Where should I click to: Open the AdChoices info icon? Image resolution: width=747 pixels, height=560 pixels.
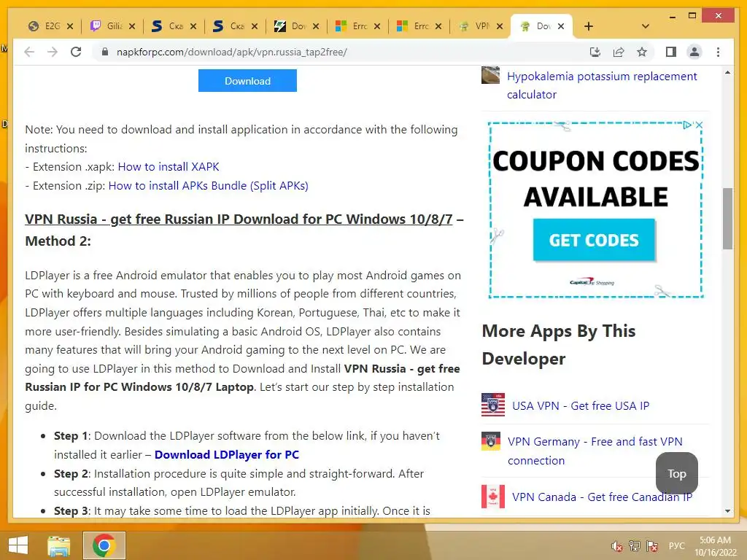pos(687,125)
